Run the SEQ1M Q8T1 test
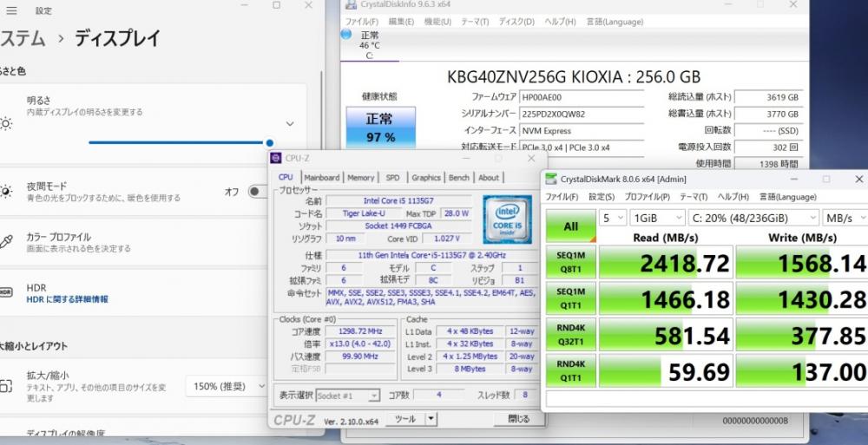The width and height of the screenshot is (868, 445). (571, 262)
